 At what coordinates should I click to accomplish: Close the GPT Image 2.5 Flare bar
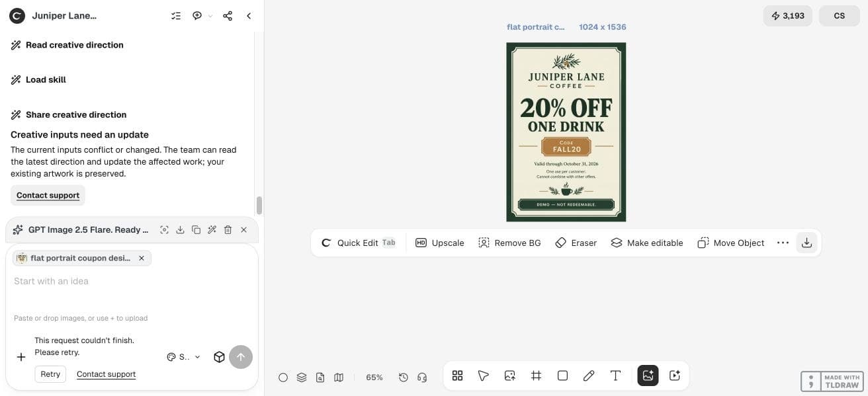[x=243, y=230]
